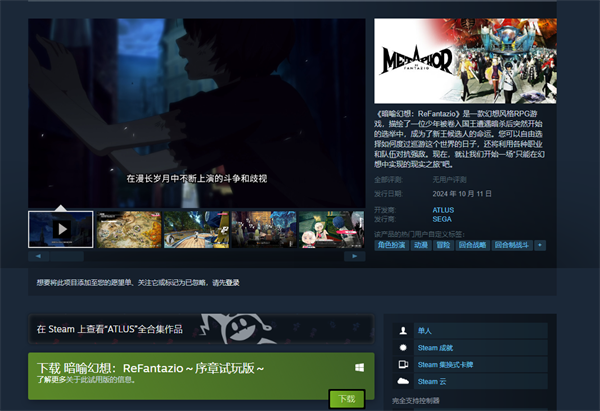
Task: Open ATLUS developer link
Action: pos(443,210)
